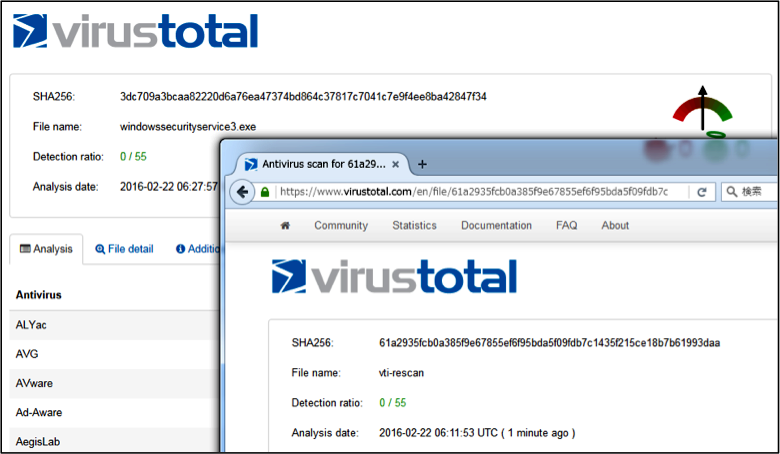The width and height of the screenshot is (780, 454).
Task: Open a new browser tab with plus
Action: click(422, 164)
